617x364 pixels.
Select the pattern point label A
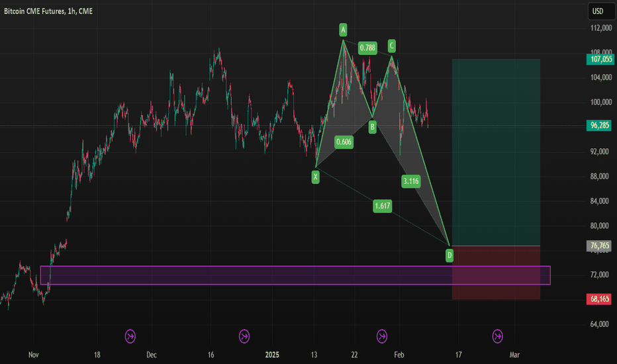click(x=343, y=30)
